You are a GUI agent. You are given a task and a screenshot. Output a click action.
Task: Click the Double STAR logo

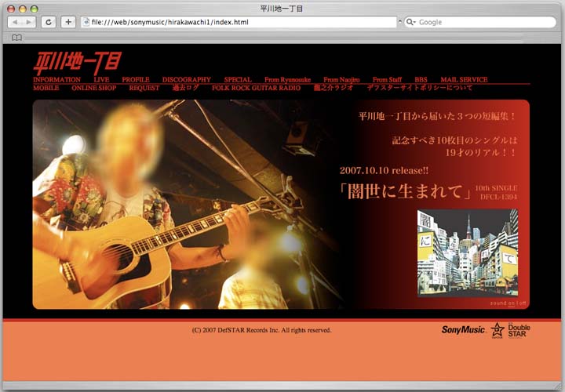(x=519, y=330)
